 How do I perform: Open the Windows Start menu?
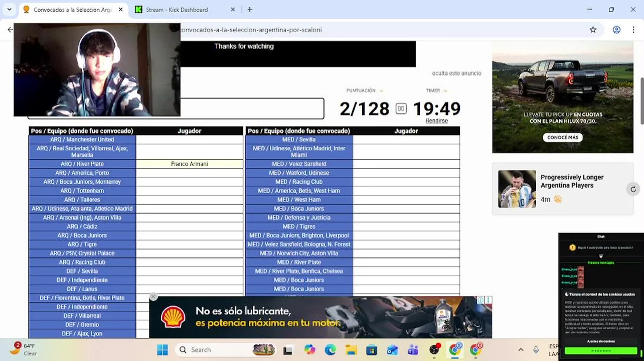point(163,350)
